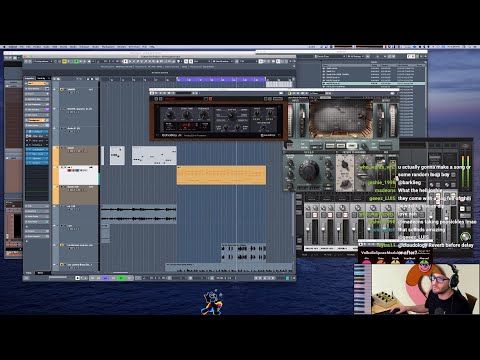Open the Inspector tab in the left panel
The image size is (480, 360).
pos(30,78)
